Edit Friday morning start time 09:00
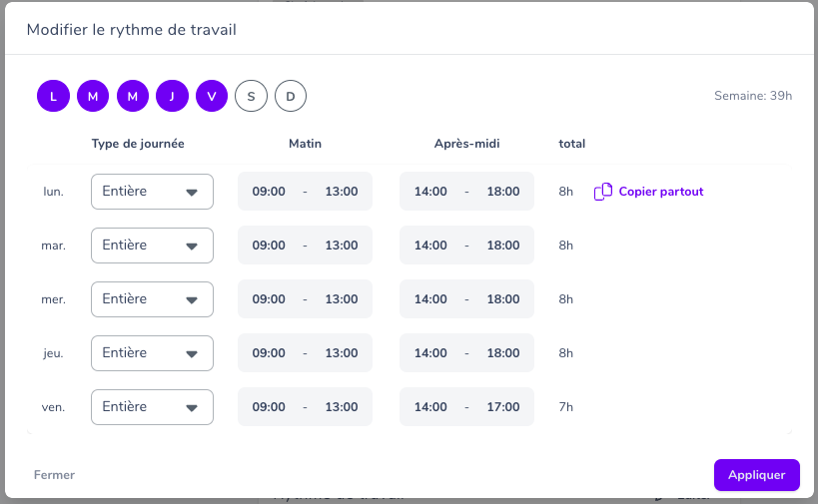Screen dimensions: 818x504 pos(269,407)
